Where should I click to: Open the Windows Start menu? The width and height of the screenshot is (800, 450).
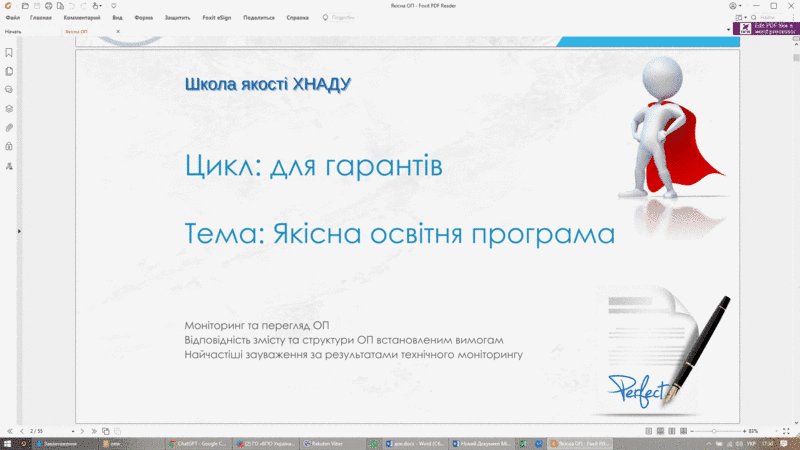pyautogui.click(x=8, y=442)
